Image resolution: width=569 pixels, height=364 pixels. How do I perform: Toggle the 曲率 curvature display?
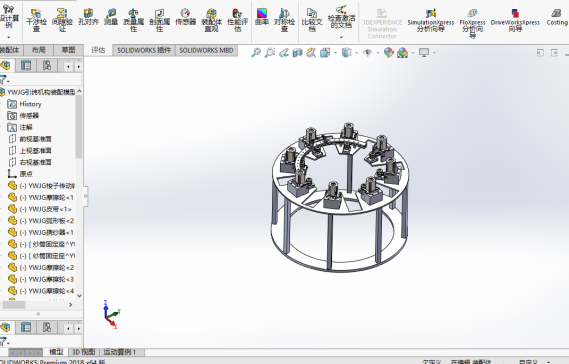[x=262, y=17]
